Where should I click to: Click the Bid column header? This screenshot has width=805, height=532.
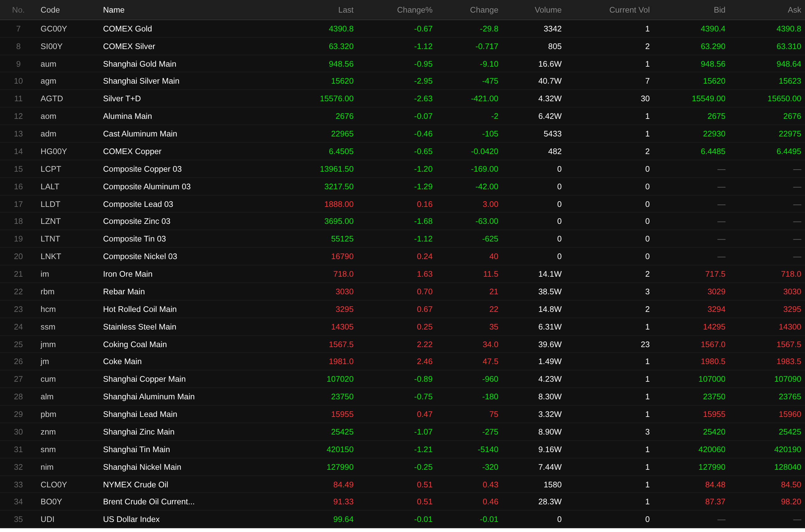pos(719,10)
